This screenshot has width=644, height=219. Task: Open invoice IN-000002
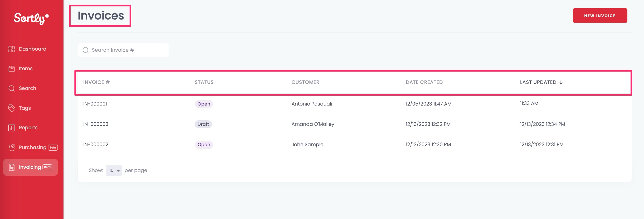[96, 144]
